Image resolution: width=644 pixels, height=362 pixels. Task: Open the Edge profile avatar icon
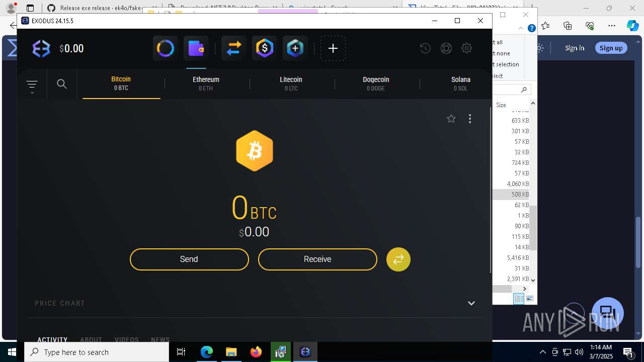(11, 8)
